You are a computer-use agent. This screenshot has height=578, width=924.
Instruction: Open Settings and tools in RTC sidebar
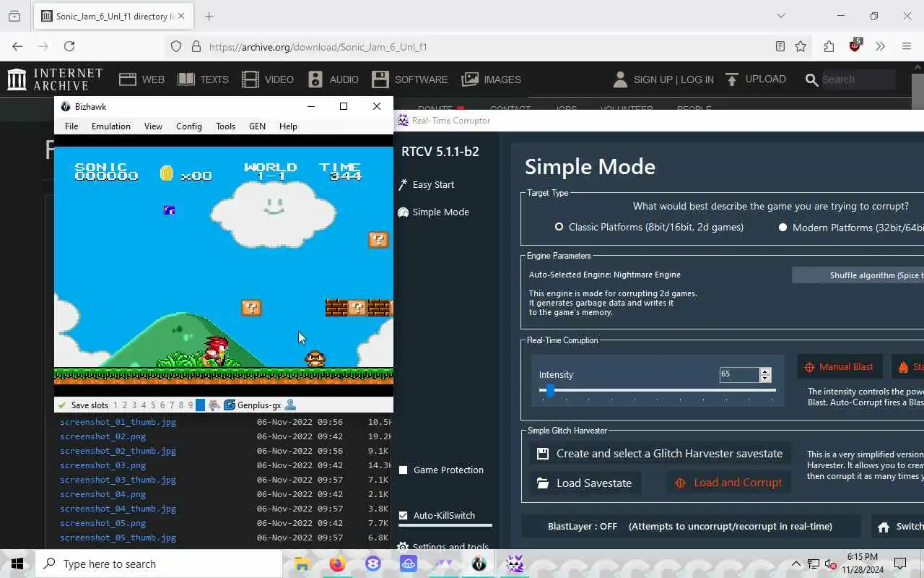point(443,547)
